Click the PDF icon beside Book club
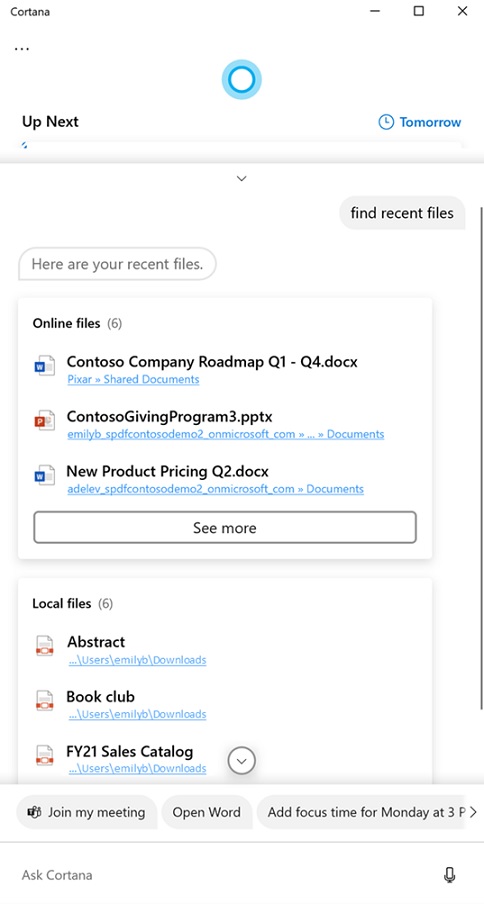Screen dimensions: 484x904 pyautogui.click(x=44, y=700)
